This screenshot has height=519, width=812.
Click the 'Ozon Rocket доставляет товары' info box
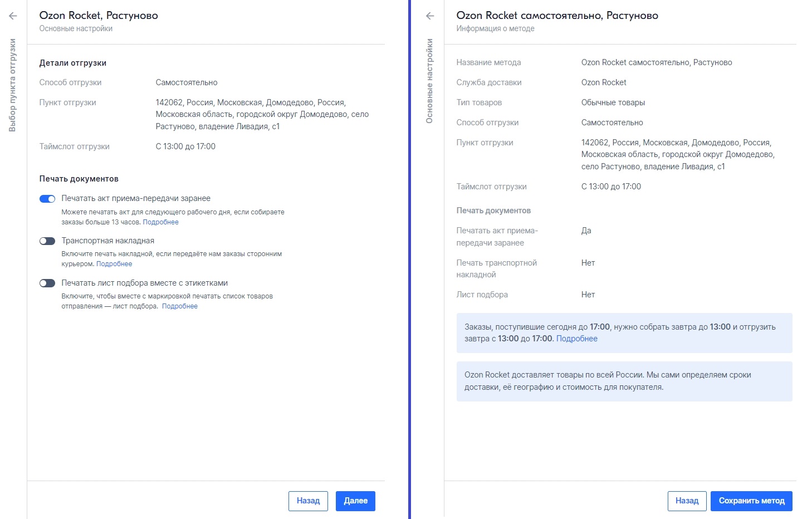tap(624, 381)
